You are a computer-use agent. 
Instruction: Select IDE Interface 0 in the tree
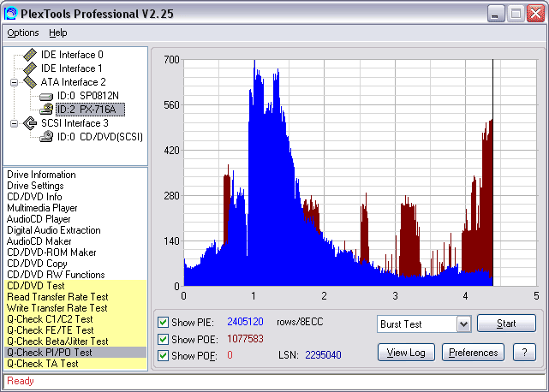[72, 55]
